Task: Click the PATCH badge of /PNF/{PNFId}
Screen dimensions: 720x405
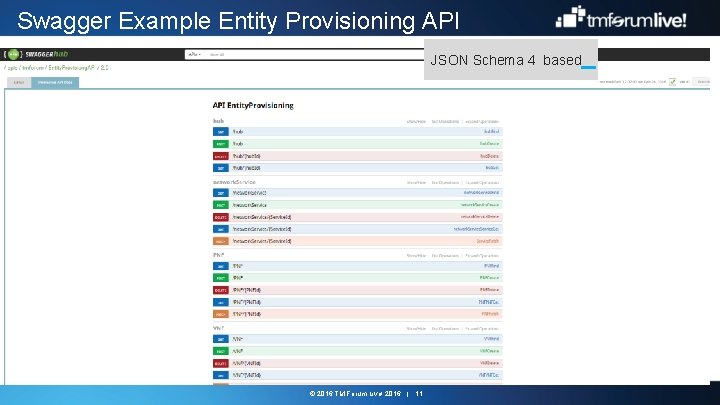Action: pyautogui.click(x=221, y=315)
